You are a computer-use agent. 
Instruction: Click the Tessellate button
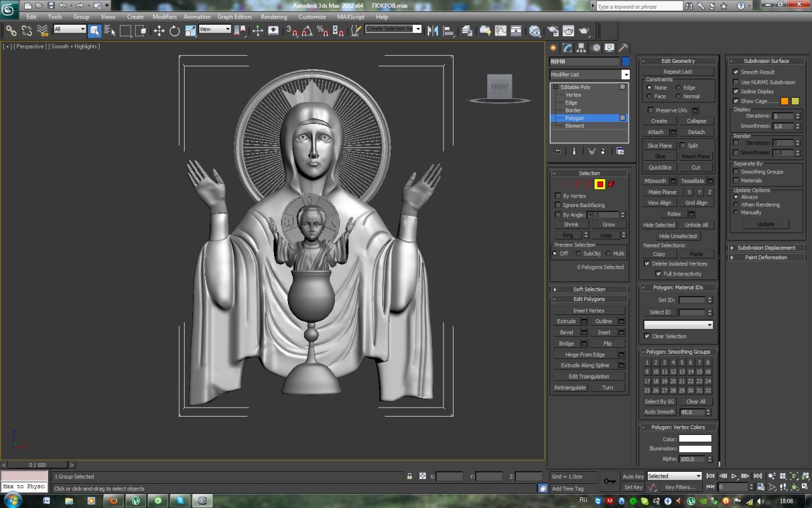click(693, 181)
